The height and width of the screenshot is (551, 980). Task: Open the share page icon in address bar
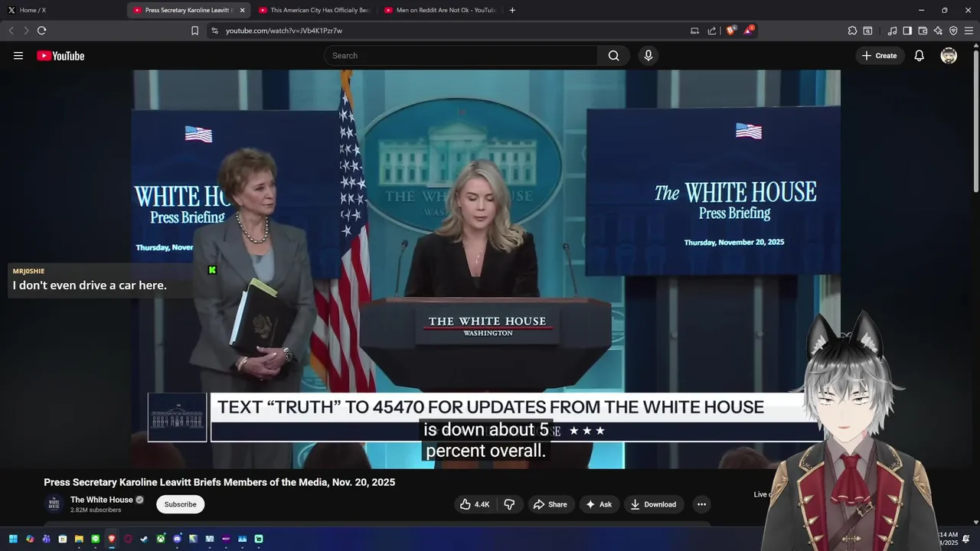(x=712, y=31)
